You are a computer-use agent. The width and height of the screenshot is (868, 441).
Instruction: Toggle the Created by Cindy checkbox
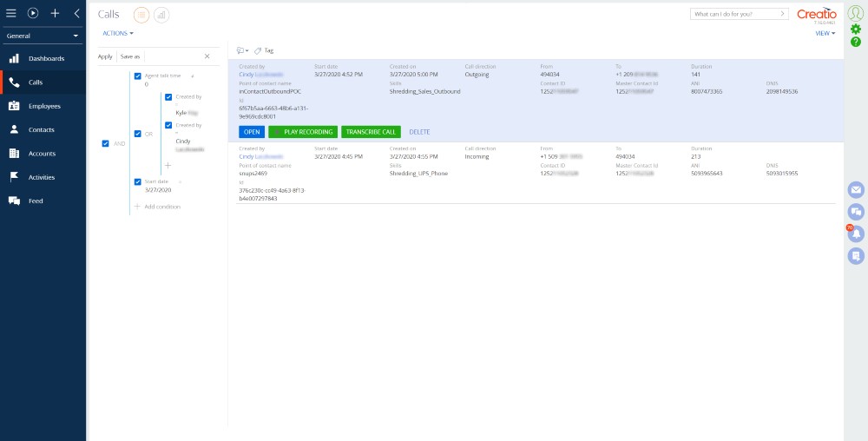[169, 125]
